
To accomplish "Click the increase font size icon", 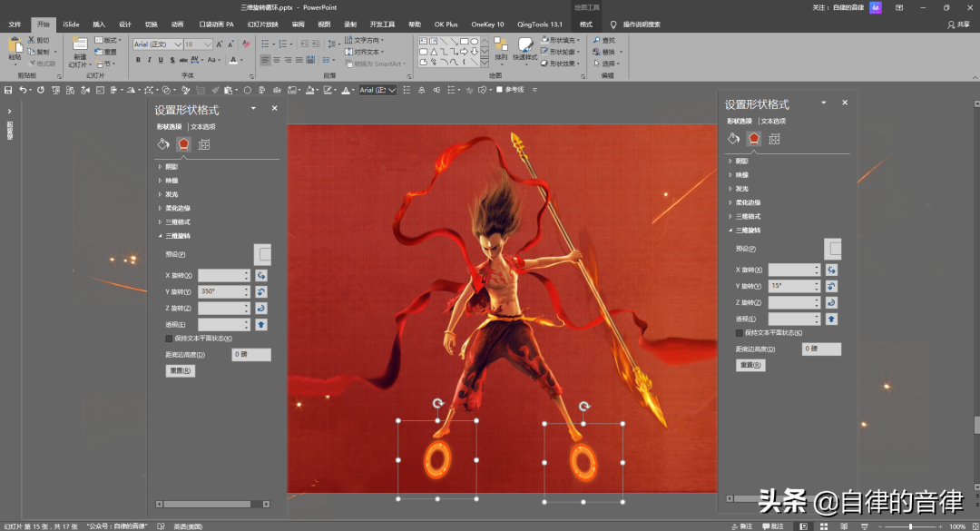I will [x=220, y=44].
